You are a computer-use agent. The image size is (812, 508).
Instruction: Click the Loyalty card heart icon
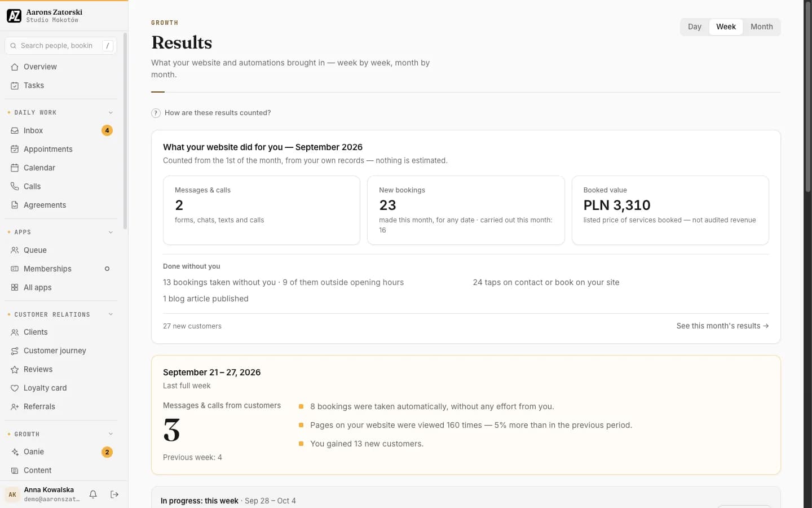point(15,388)
